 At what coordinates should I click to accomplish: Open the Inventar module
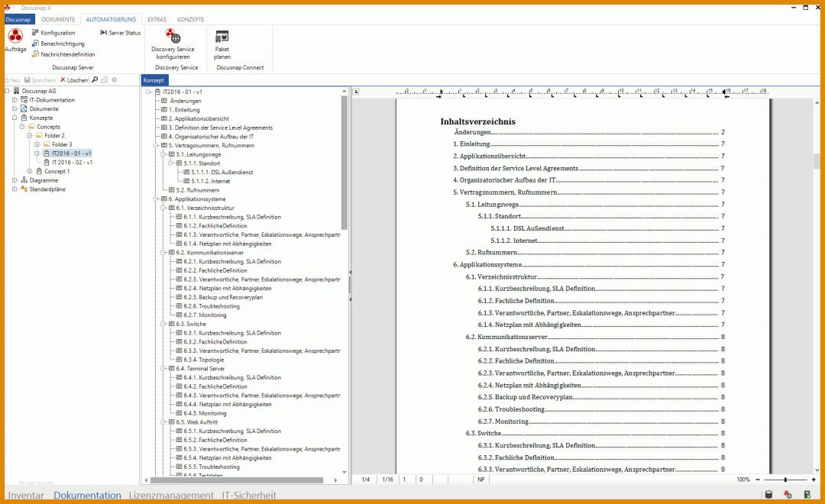pos(26,495)
